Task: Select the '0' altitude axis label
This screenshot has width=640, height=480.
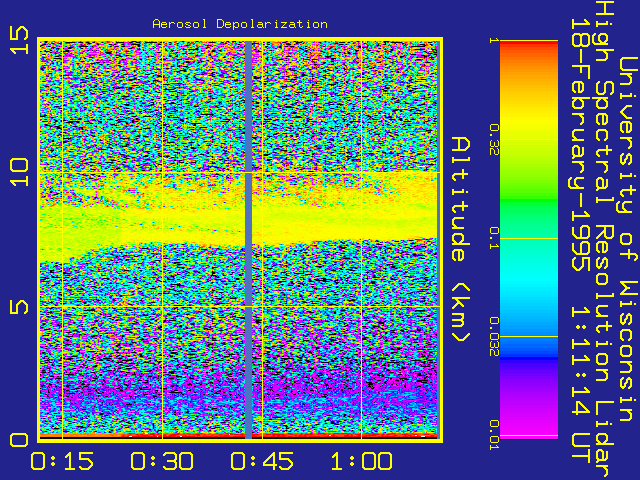Action: coord(20,440)
